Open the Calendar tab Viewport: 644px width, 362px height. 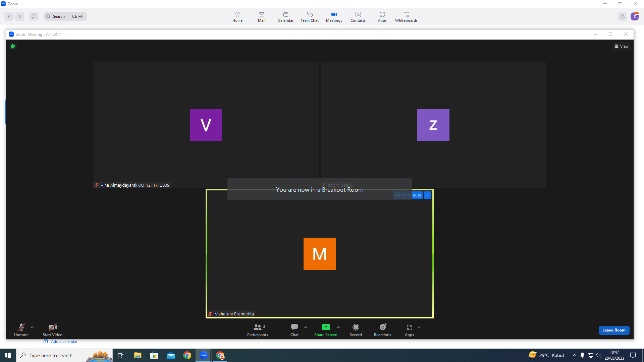[286, 17]
